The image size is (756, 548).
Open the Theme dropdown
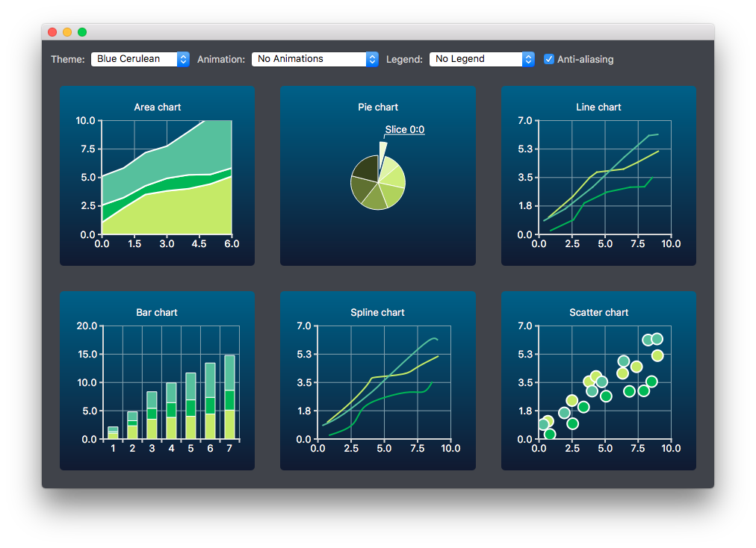pyautogui.click(x=139, y=59)
